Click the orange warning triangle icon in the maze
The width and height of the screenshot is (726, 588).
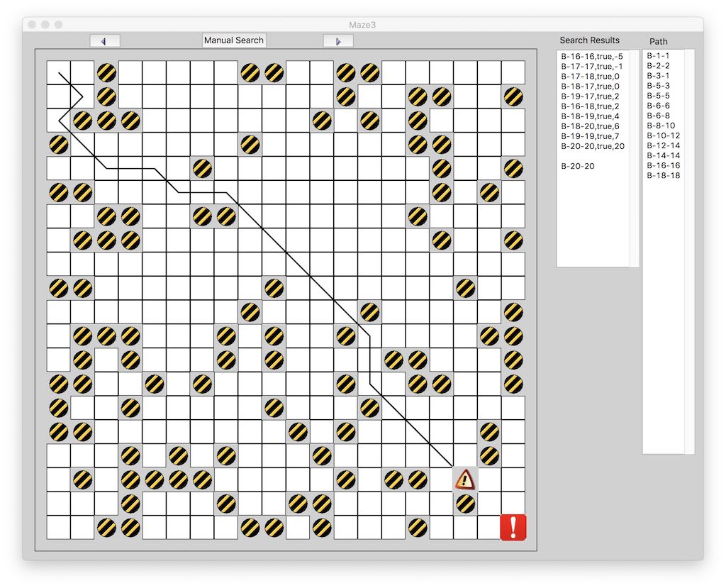tap(464, 479)
